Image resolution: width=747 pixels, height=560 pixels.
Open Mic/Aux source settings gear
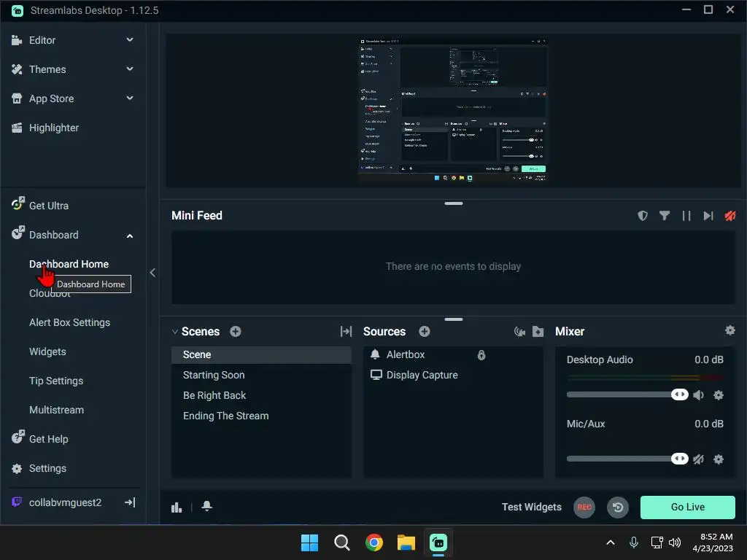pos(719,459)
